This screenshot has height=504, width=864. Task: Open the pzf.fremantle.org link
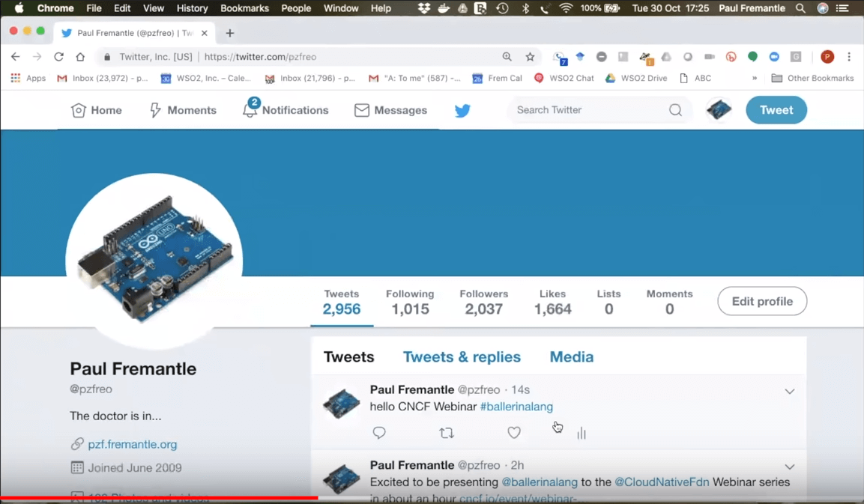point(132,444)
